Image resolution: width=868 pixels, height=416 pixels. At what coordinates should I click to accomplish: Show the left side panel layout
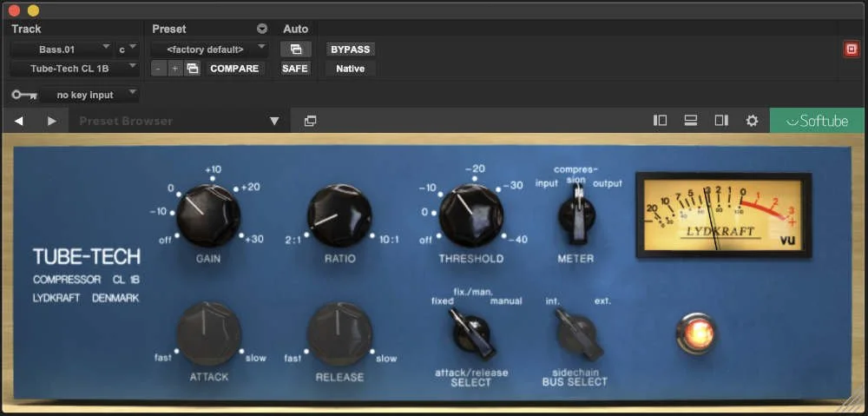(x=660, y=120)
